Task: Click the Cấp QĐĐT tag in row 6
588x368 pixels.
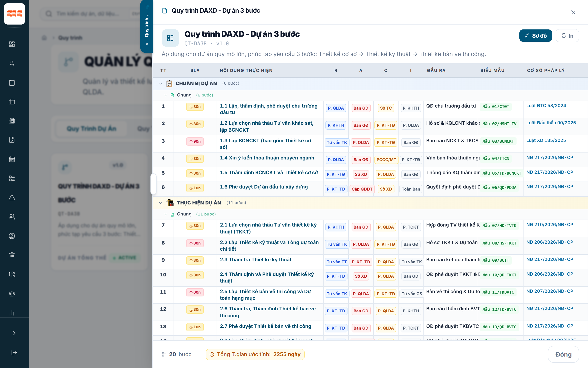Action: tap(362, 189)
